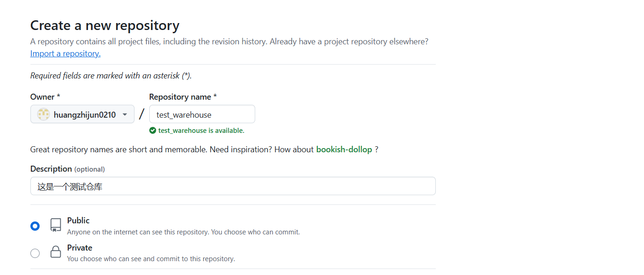This screenshot has width=644, height=275.
Task: Select the Public radio button
Action: (x=35, y=226)
